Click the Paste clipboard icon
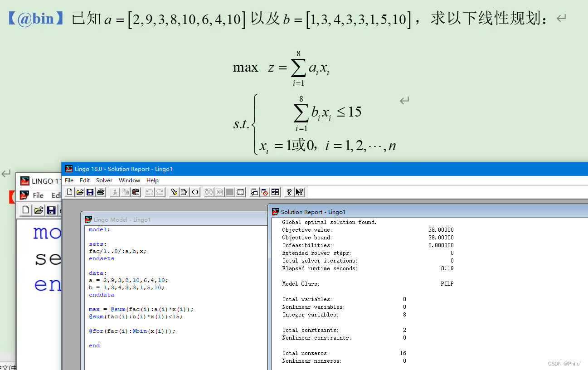588x370 pixels. (136, 192)
